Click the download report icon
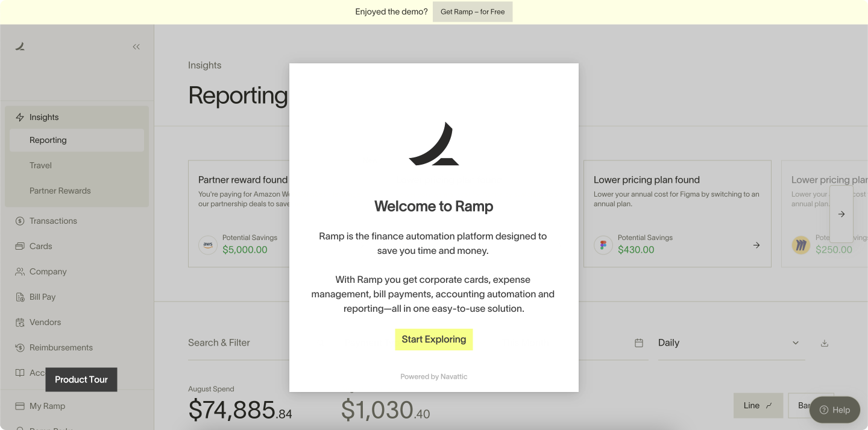 825,343
